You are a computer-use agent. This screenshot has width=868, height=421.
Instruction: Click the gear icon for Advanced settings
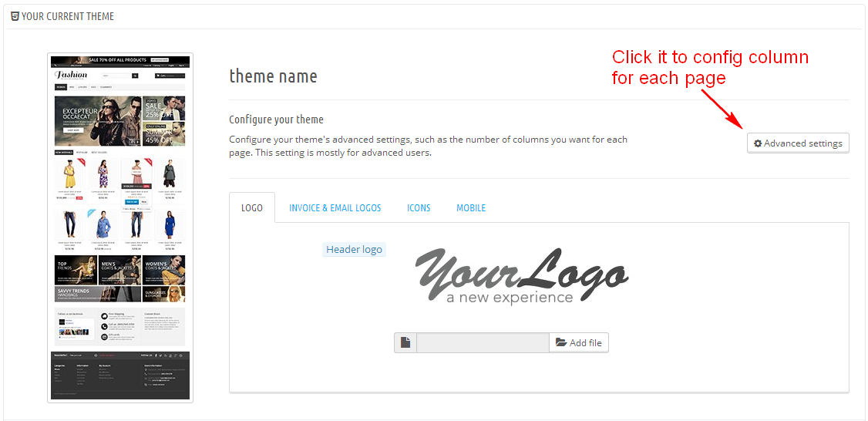(x=758, y=143)
